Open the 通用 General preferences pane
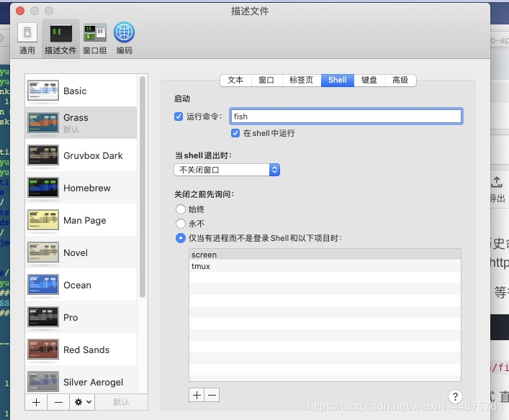This screenshot has height=420, width=509. coord(27,39)
